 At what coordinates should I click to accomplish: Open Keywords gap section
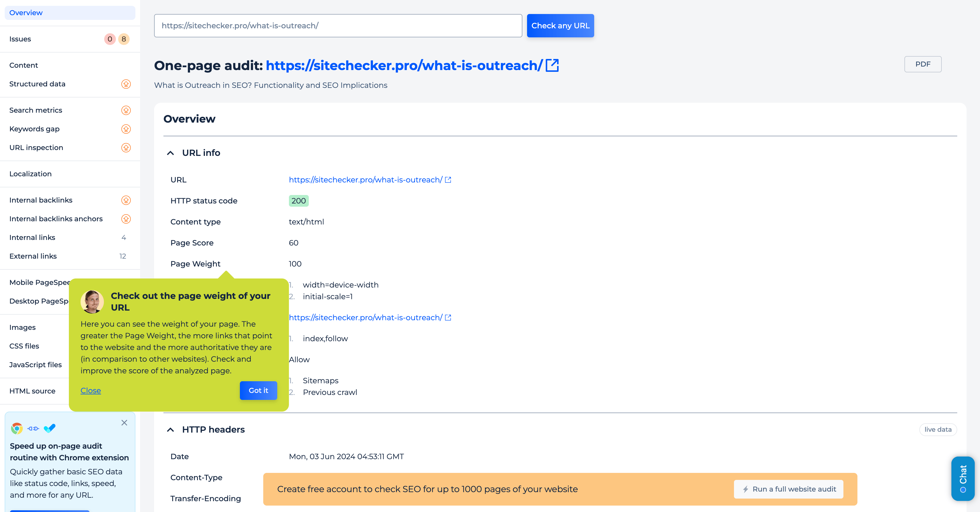34,129
